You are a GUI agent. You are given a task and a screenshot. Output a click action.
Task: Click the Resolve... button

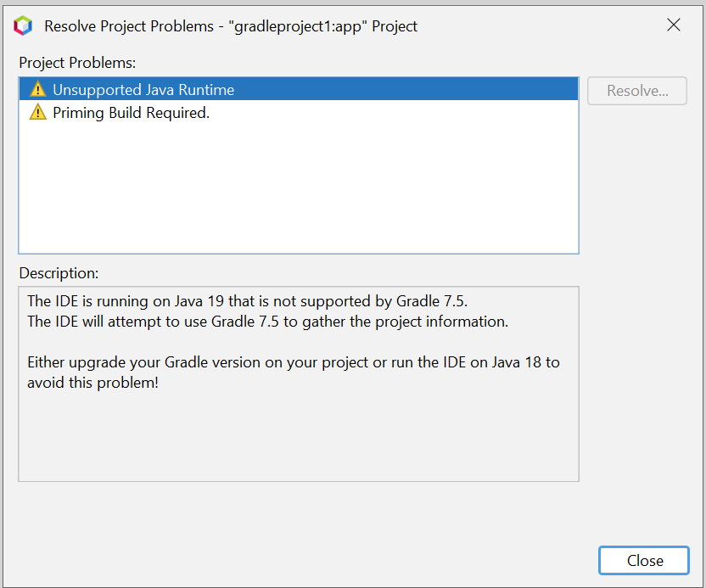click(636, 91)
